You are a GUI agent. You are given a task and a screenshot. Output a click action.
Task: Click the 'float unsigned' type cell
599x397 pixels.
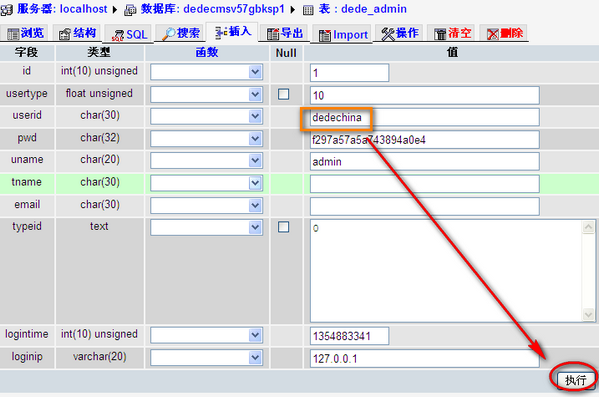click(x=99, y=93)
